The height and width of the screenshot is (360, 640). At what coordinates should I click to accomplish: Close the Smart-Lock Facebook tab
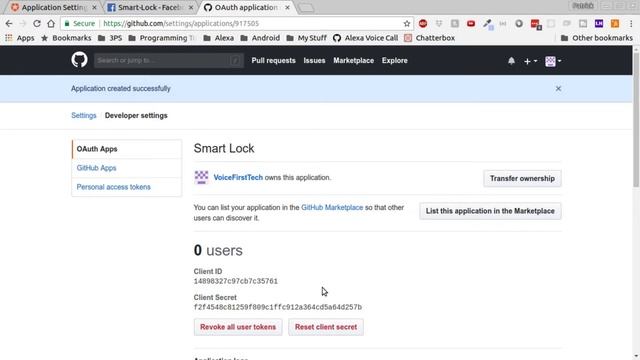coord(191,7)
